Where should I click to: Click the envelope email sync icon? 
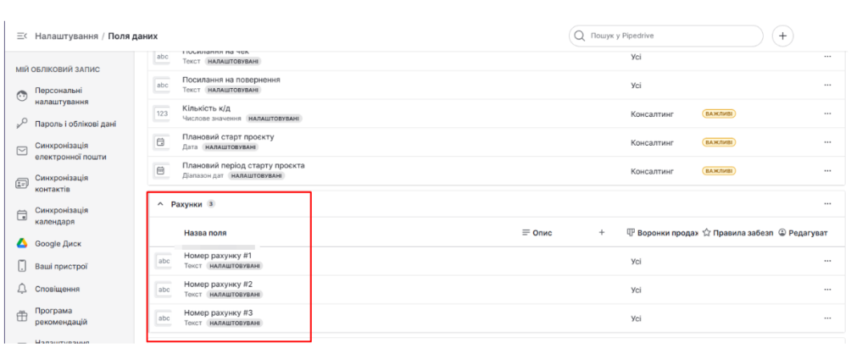click(x=22, y=151)
